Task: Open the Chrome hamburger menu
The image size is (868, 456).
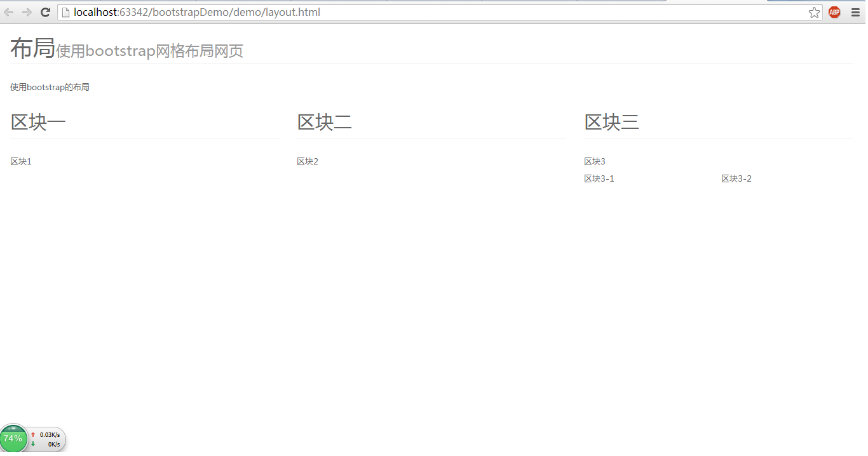Action: pyautogui.click(x=855, y=12)
